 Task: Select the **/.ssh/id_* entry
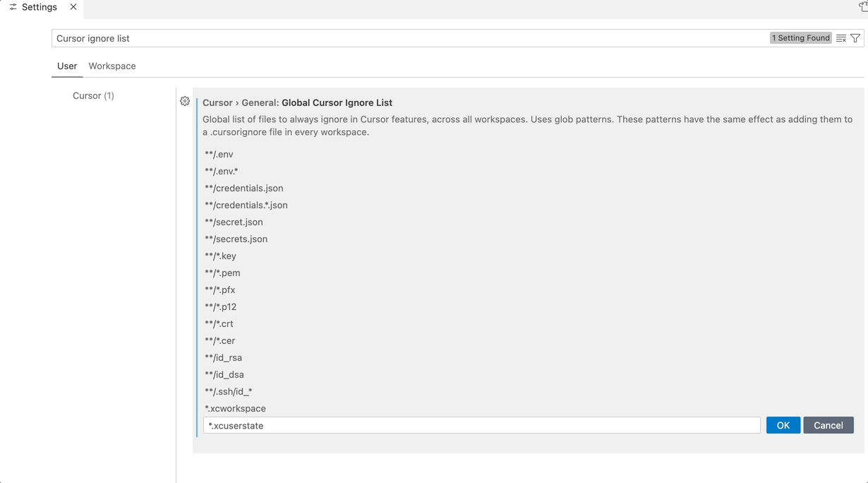228,391
